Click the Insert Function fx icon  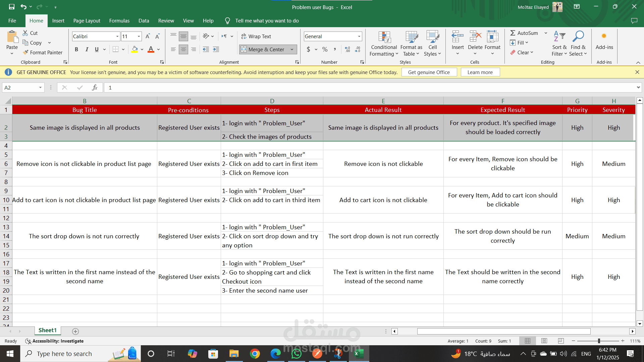tap(95, 87)
